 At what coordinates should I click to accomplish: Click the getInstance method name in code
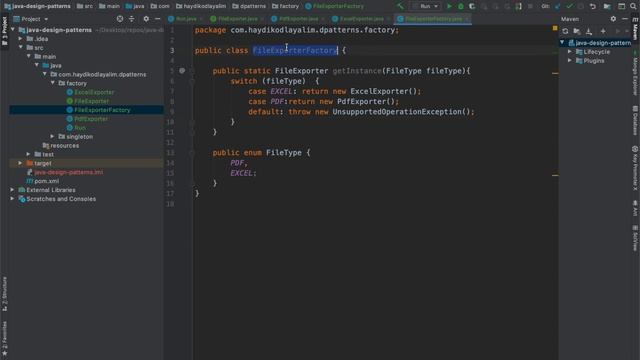(x=357, y=71)
